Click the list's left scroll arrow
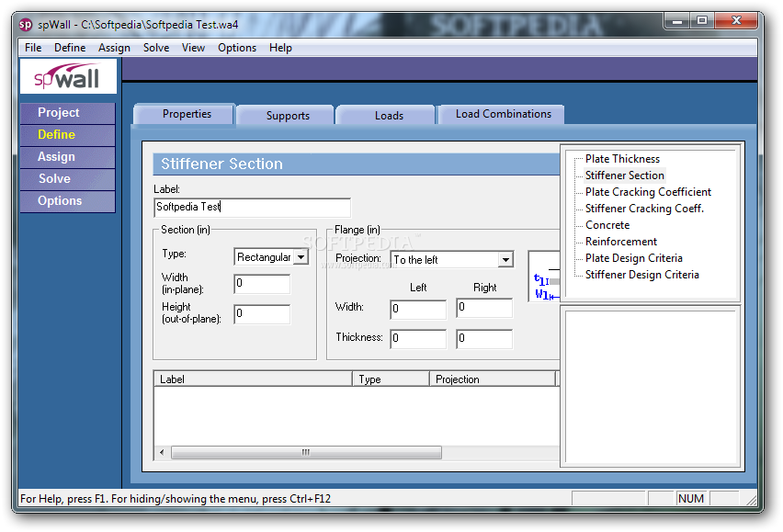The height and width of the screenshot is (532, 783). (162, 453)
